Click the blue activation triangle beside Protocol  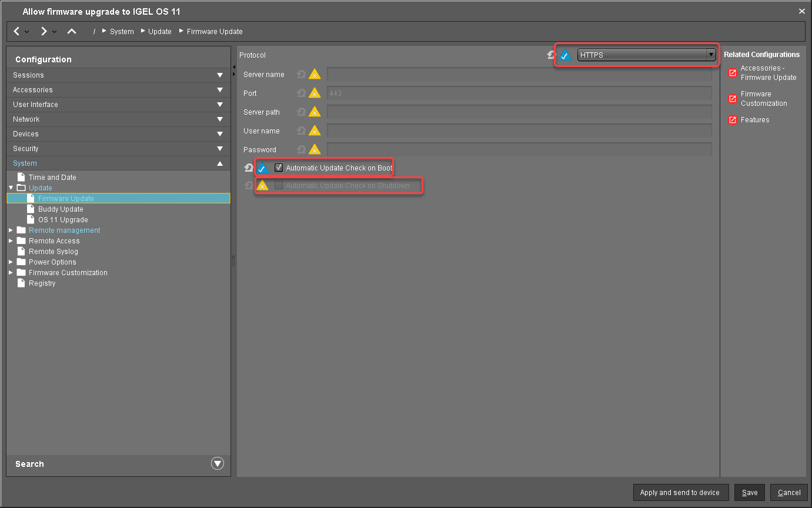click(x=565, y=55)
